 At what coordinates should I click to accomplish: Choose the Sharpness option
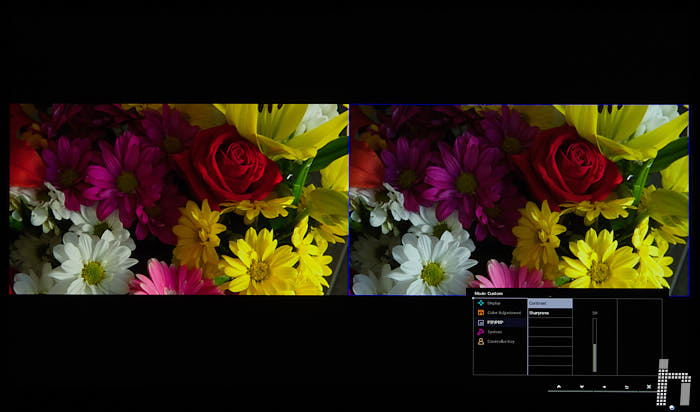(549, 312)
